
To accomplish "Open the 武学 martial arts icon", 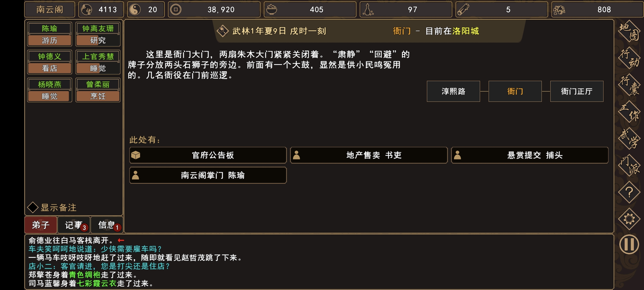I will 629,139.
